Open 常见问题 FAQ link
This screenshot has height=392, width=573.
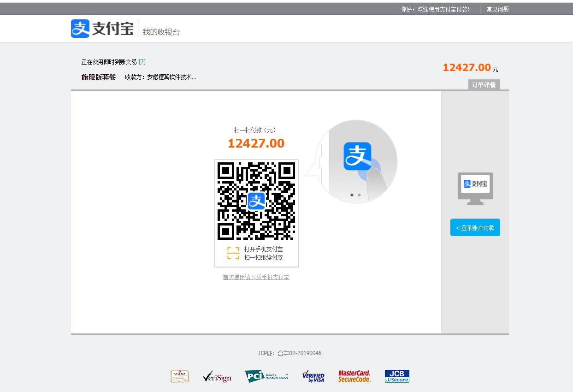tap(498, 9)
